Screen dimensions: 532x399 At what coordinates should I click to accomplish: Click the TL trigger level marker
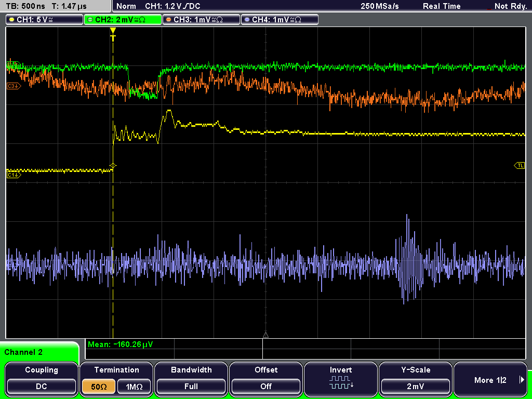[520, 166]
